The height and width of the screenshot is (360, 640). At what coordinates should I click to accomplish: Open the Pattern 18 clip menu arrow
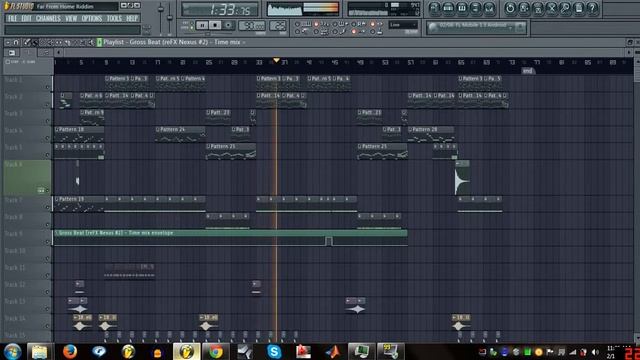[57, 129]
